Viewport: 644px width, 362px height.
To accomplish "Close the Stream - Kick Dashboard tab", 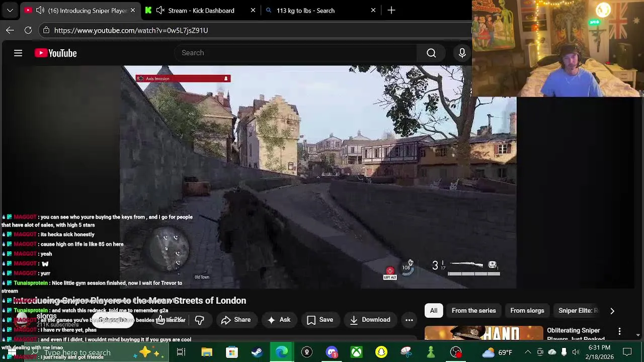I will pyautogui.click(x=253, y=10).
